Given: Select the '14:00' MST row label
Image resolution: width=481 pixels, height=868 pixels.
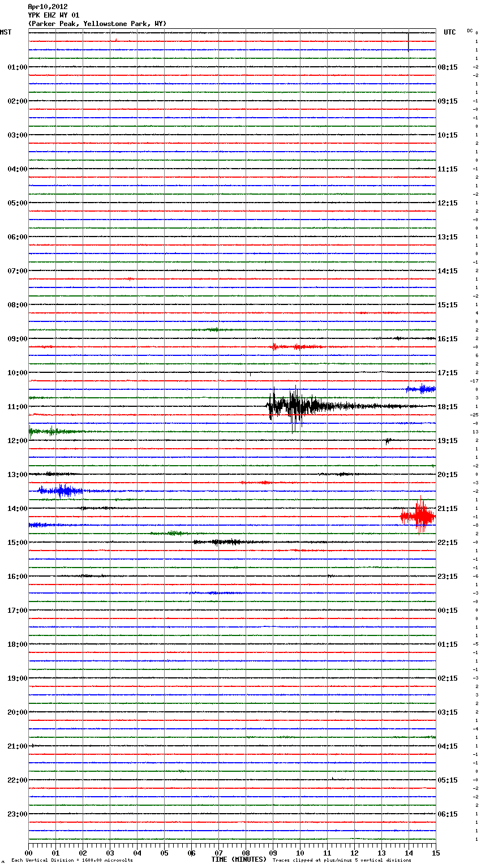Looking at the screenshot, I should (x=17, y=509).
